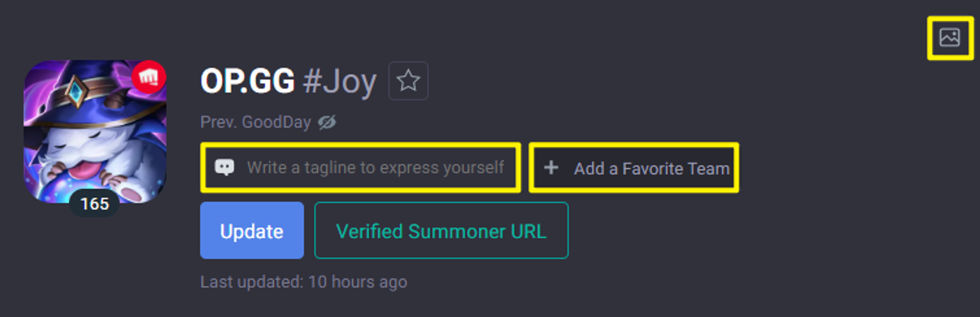This screenshot has width=980, height=317.
Task: Click the plus icon for favorite team
Action: [x=551, y=168]
